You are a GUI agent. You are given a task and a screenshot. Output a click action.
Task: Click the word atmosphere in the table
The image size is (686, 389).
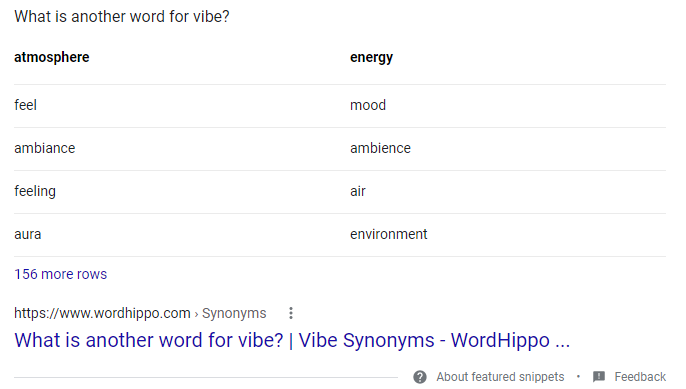52,57
